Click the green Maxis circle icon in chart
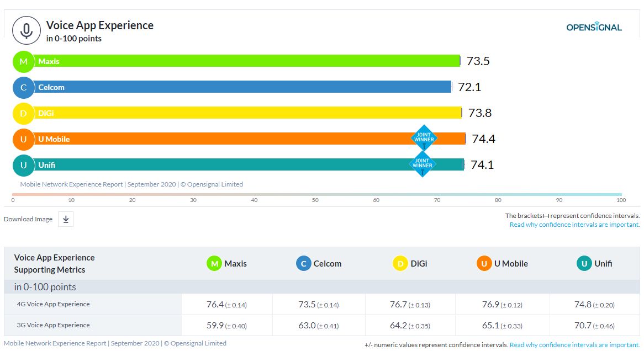644x351 pixels. 24,61
